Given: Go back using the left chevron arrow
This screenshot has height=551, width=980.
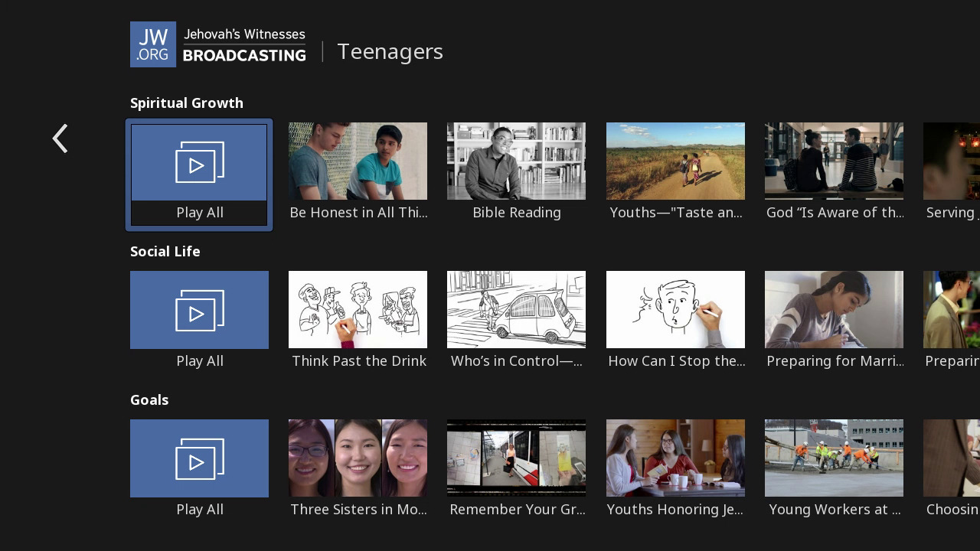Looking at the screenshot, I should point(60,139).
